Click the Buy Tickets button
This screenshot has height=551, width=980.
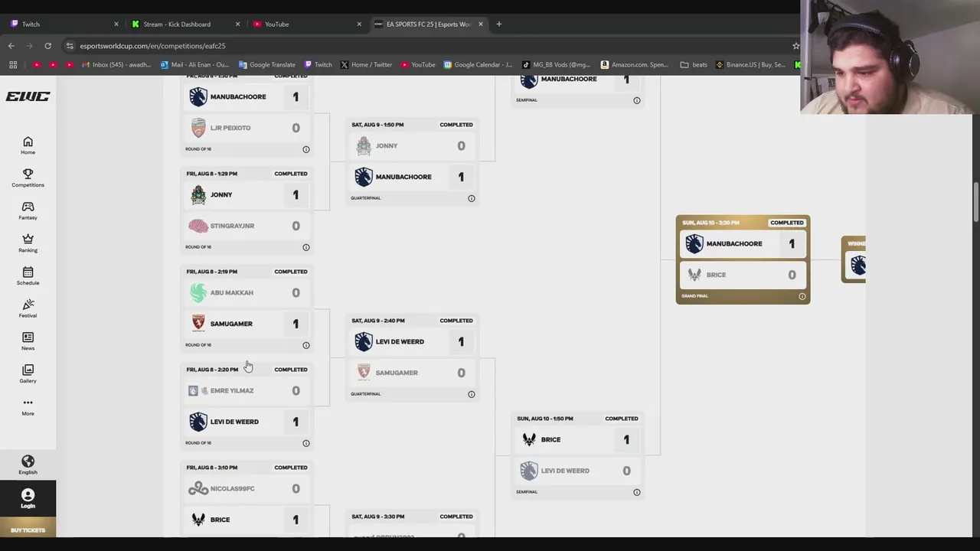click(x=28, y=530)
